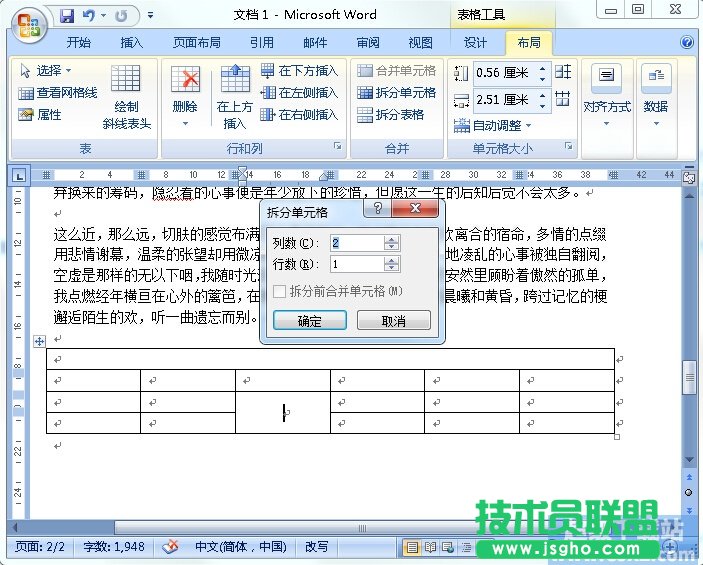Click the 列数 (columns) number input field
The height and width of the screenshot is (565, 703).
[356, 243]
